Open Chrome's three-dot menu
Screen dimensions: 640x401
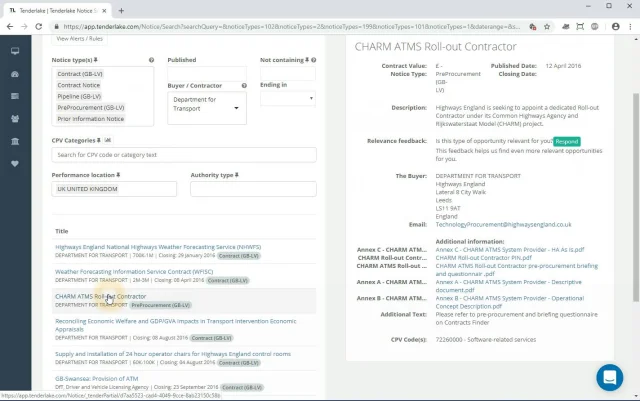627,28
